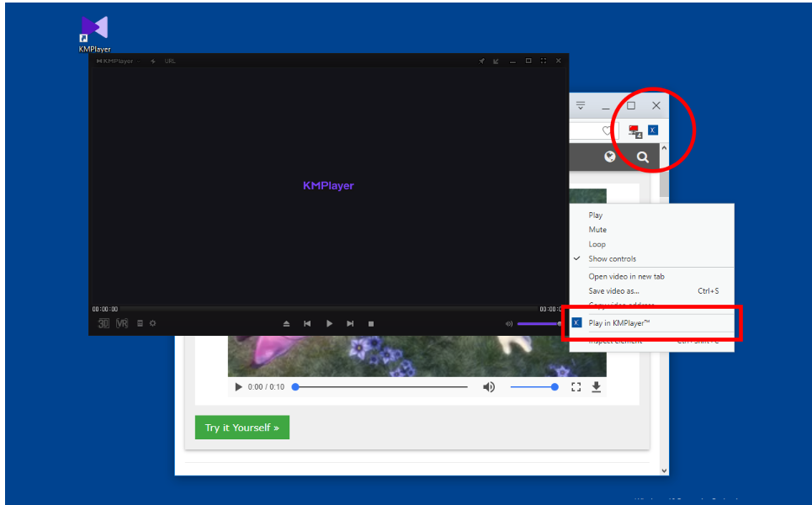Image resolution: width=812 pixels, height=505 pixels.
Task: Click the red extension icon with badge 4
Action: pos(635,131)
